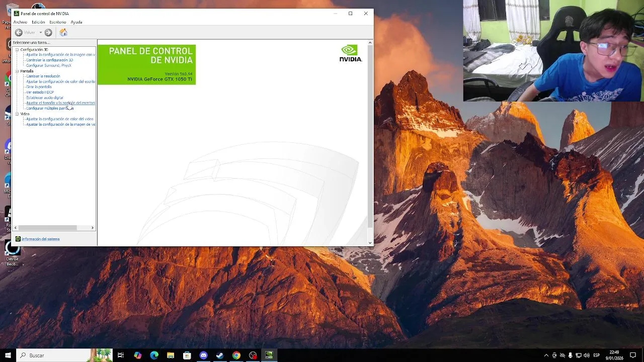Select Ajustar la configuración de color del vídeo

point(60,119)
